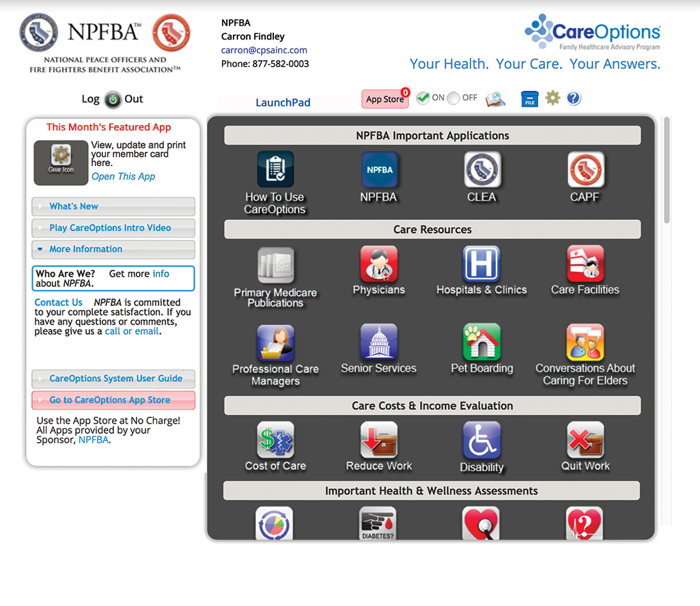
Task: Open the Physicians resource icon
Action: [379, 264]
